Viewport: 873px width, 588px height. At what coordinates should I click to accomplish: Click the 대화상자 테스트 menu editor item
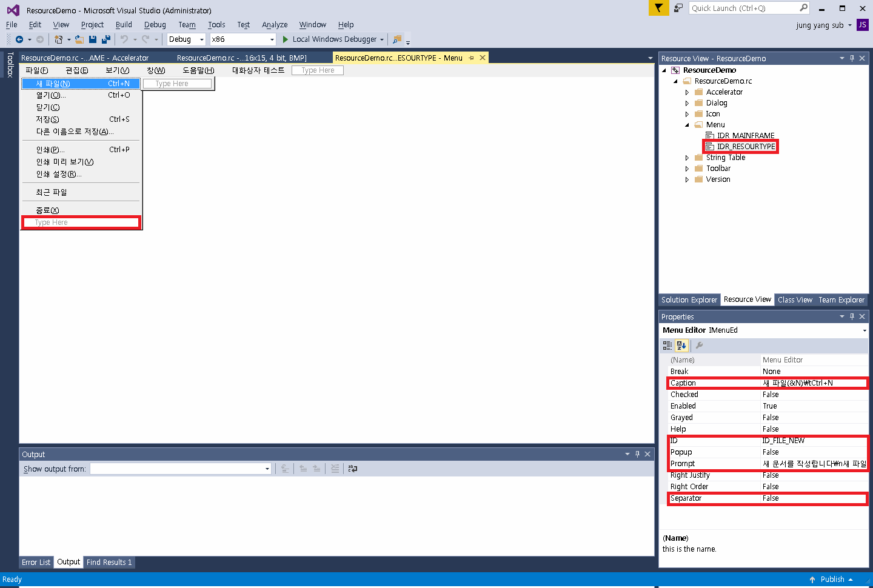pyautogui.click(x=258, y=70)
